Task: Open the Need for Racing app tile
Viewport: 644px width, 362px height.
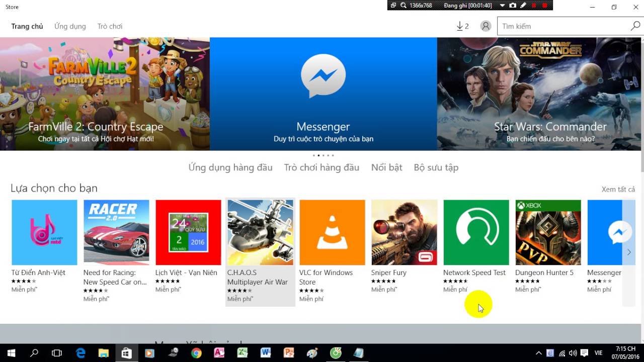Action: [x=116, y=251]
